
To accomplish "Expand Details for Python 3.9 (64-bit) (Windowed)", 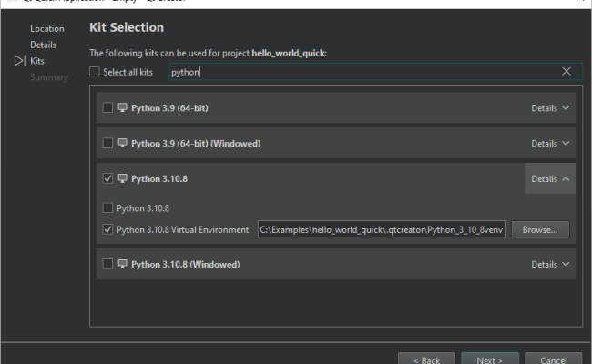I will click(x=550, y=144).
